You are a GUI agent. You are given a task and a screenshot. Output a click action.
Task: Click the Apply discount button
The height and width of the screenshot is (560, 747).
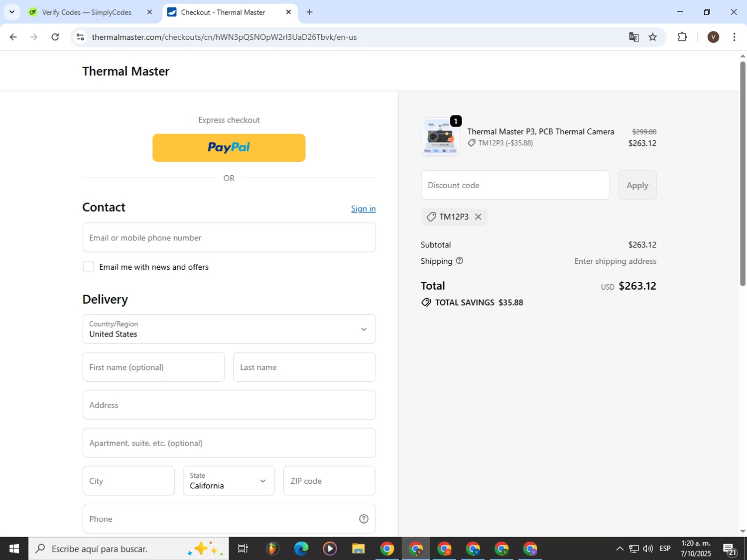[637, 185]
